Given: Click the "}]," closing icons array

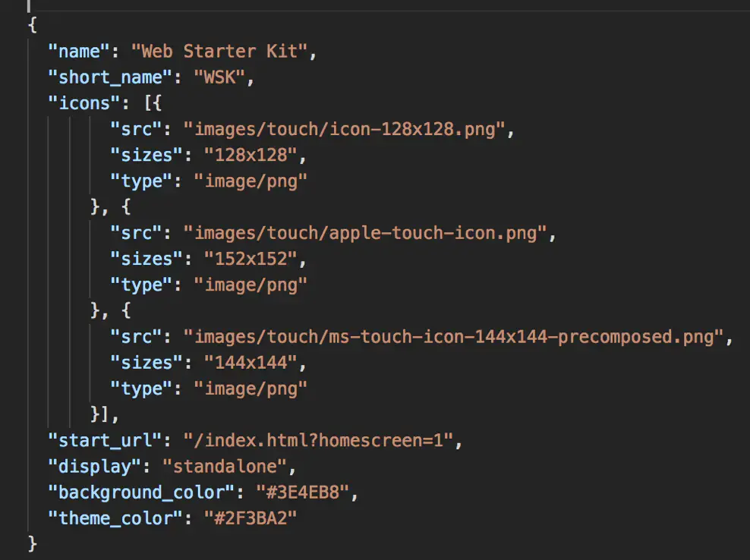Looking at the screenshot, I should [x=104, y=414].
